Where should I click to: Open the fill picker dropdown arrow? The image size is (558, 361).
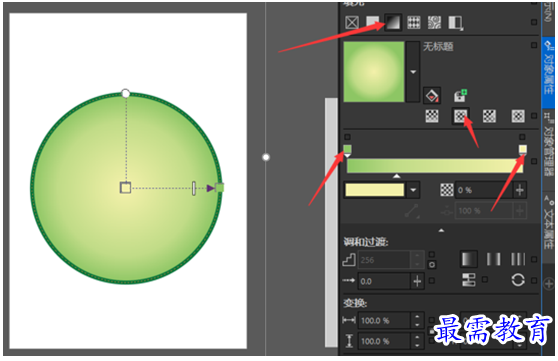tap(413, 72)
